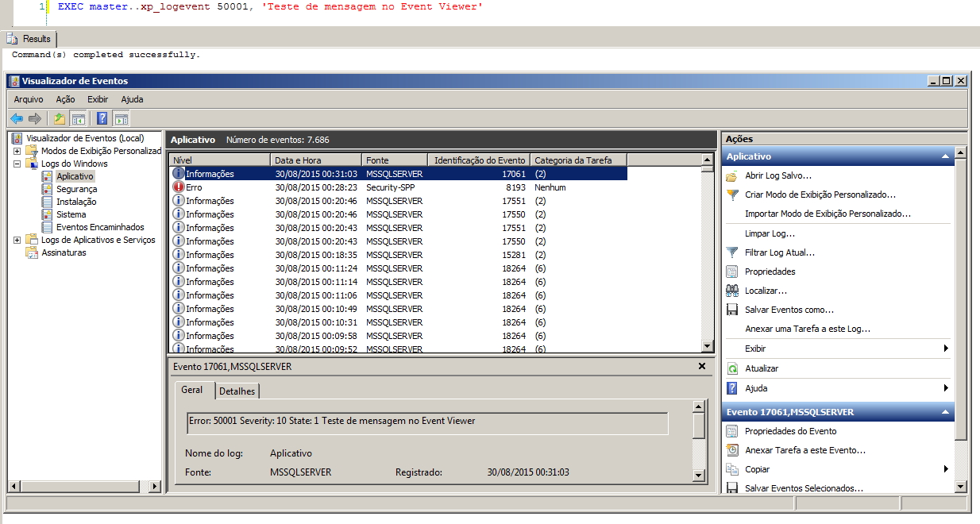The width and height of the screenshot is (980, 524).
Task: Collapse the Aplicativo actions section
Action: 945,156
